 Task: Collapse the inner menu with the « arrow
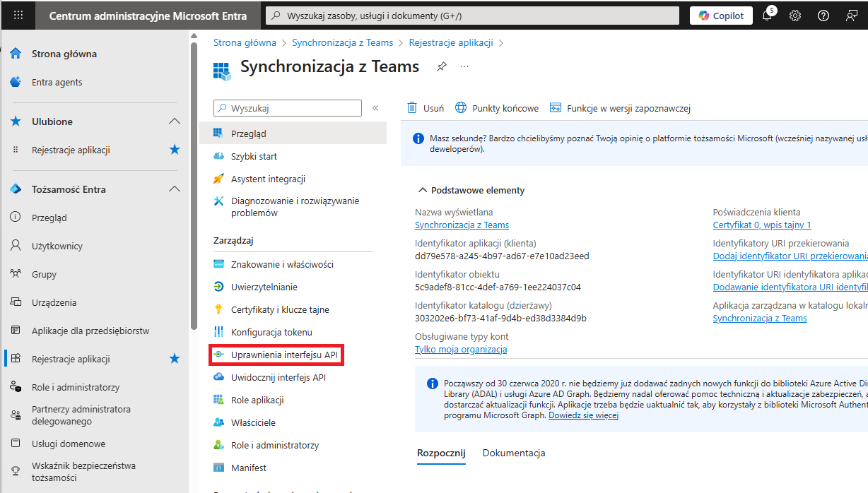pyautogui.click(x=375, y=108)
